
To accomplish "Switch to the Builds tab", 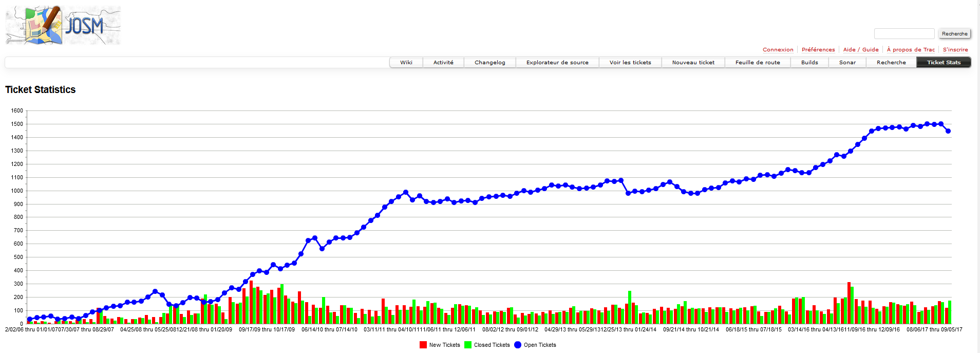I will pos(809,63).
